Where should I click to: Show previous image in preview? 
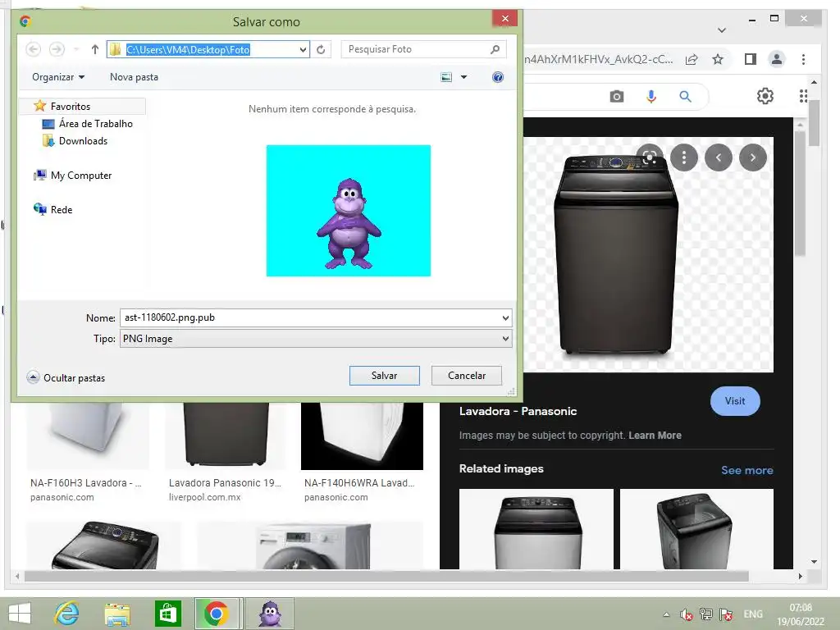[x=719, y=157]
